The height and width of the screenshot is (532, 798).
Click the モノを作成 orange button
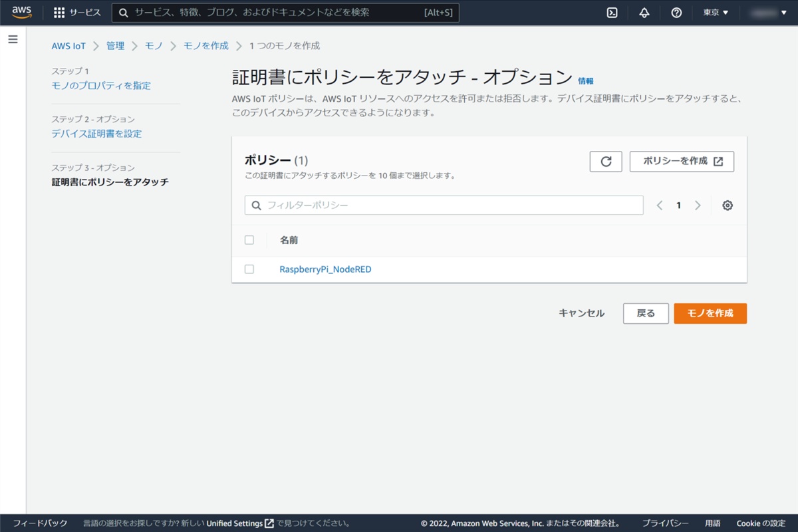[x=710, y=313]
